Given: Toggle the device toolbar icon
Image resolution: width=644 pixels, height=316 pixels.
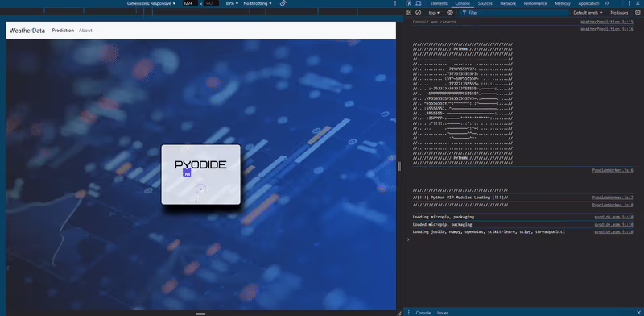Looking at the screenshot, I should pyautogui.click(x=418, y=3).
